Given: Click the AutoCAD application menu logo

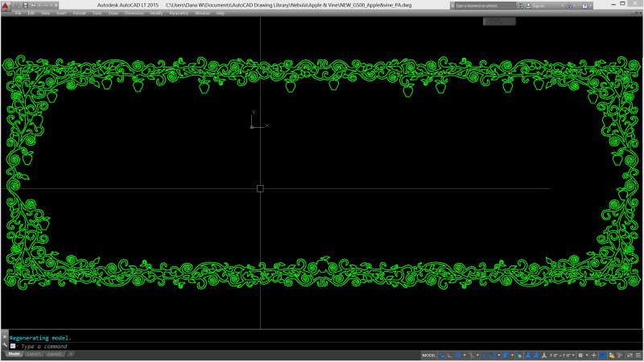Looking at the screenshot, I should pyautogui.click(x=5, y=6).
